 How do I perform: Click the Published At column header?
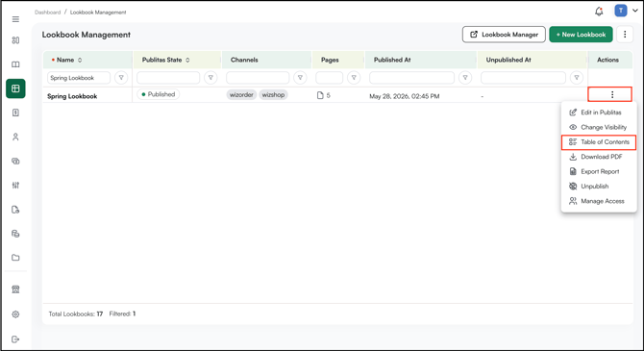point(392,60)
